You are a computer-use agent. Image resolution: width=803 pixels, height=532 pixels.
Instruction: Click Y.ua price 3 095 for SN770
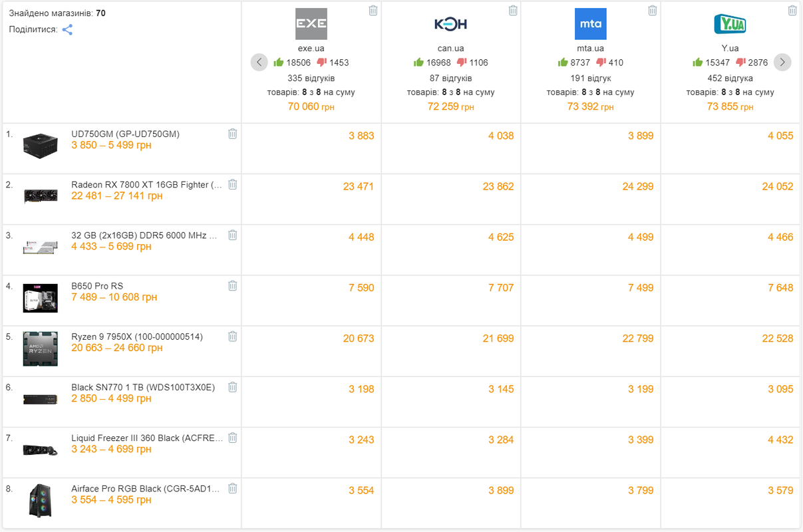click(x=780, y=389)
